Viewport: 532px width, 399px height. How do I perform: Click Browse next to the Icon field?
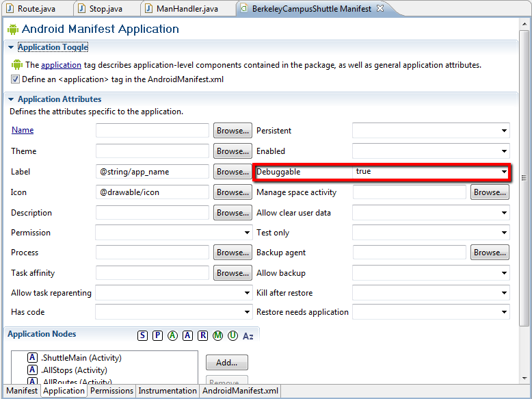click(x=232, y=192)
